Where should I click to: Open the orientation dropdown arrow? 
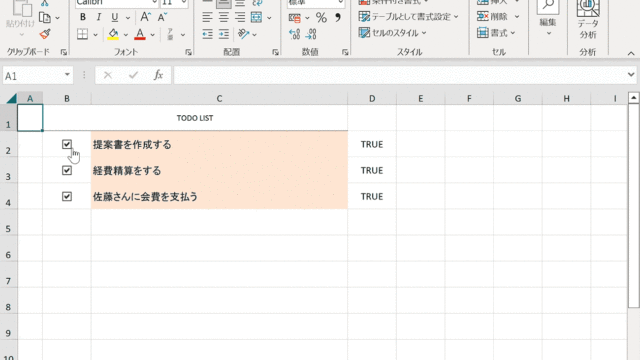tap(254, 35)
